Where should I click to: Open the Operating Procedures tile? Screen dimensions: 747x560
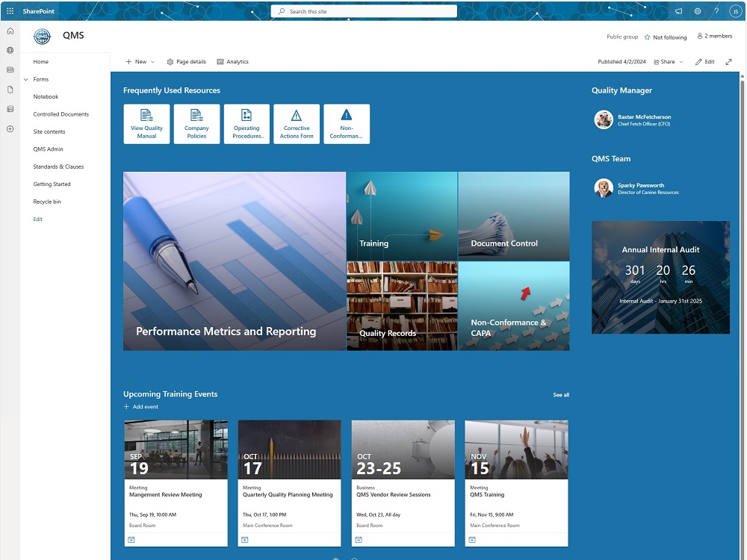tap(247, 124)
